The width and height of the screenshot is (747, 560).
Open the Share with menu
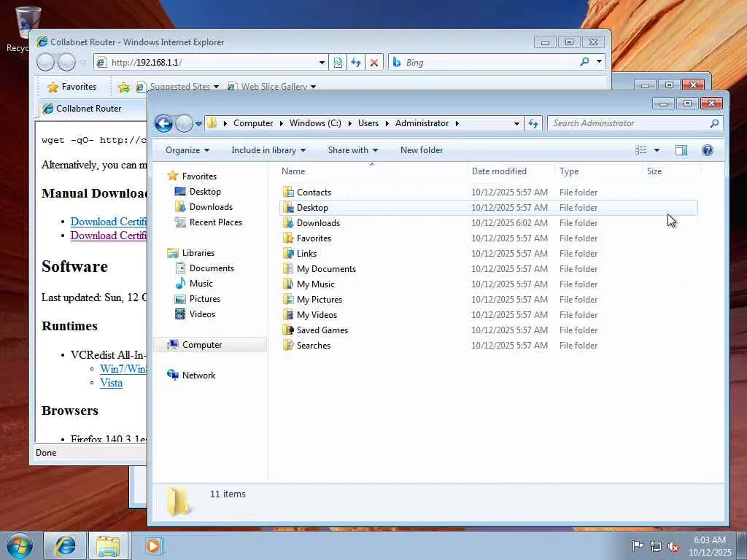[352, 150]
